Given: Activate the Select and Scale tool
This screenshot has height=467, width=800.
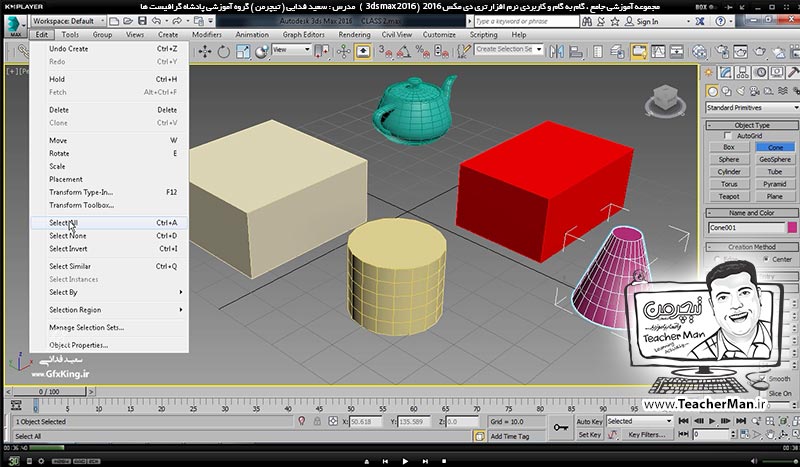Looking at the screenshot, I should pyautogui.click(x=243, y=52).
